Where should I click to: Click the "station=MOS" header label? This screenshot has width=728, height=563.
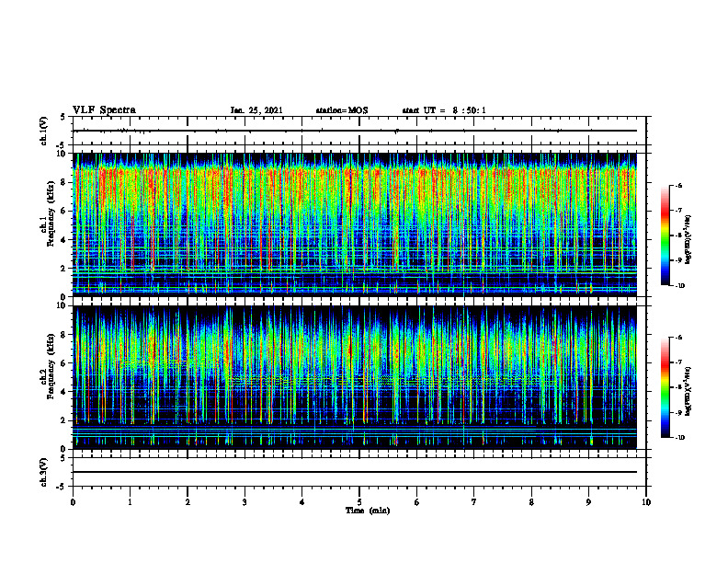point(342,110)
